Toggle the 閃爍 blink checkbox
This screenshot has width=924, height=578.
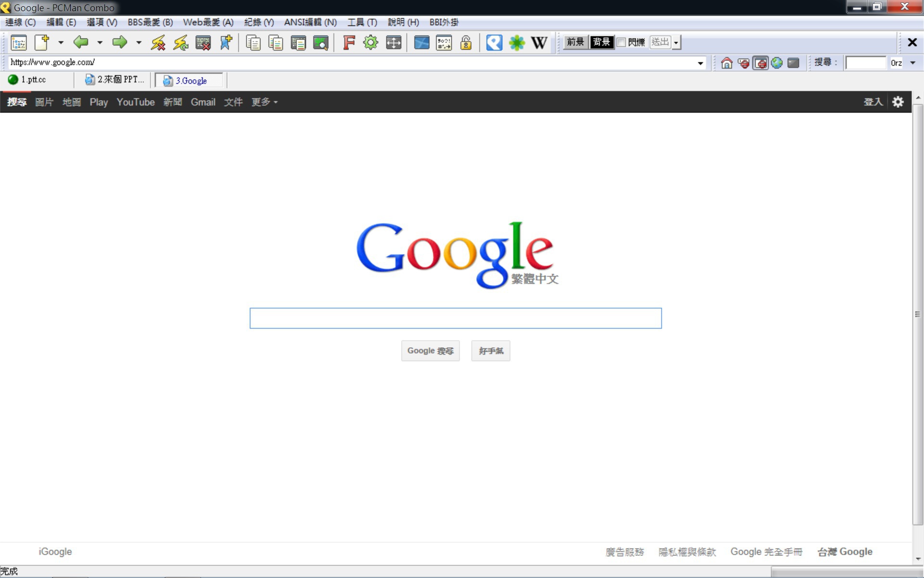[621, 42]
